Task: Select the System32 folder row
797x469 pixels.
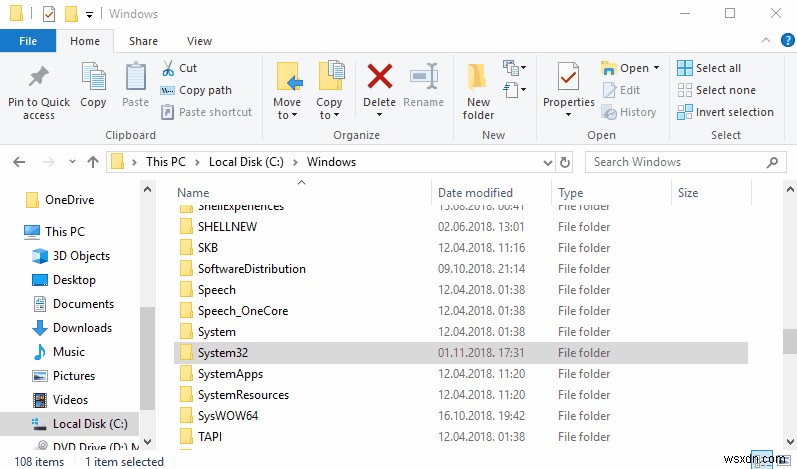Action: tap(461, 353)
